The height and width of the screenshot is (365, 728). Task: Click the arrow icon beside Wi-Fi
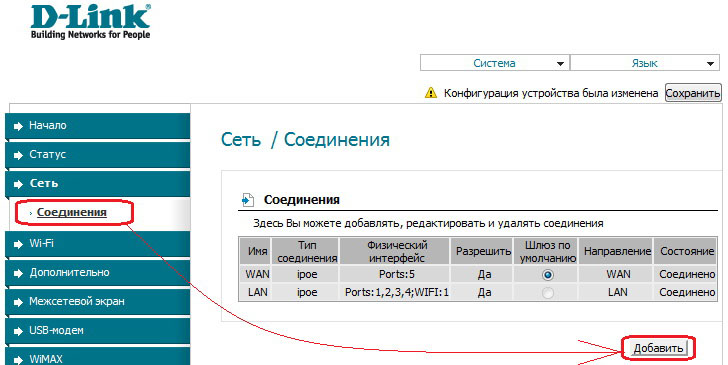[18, 243]
